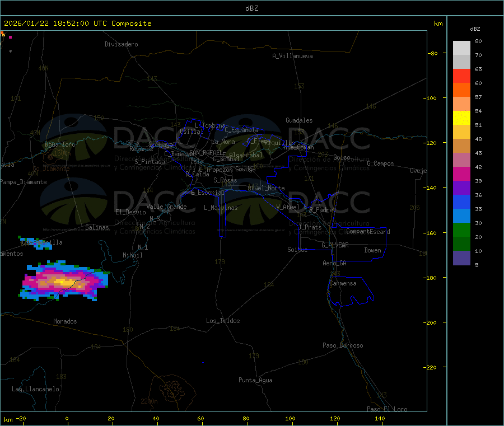Select the 'El_Desvio' location label
504x426 pixels.
click(x=130, y=212)
